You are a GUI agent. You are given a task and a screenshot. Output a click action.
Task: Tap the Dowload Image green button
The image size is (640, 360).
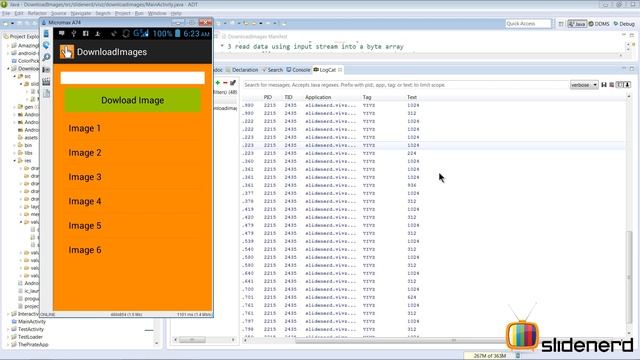pyautogui.click(x=132, y=100)
